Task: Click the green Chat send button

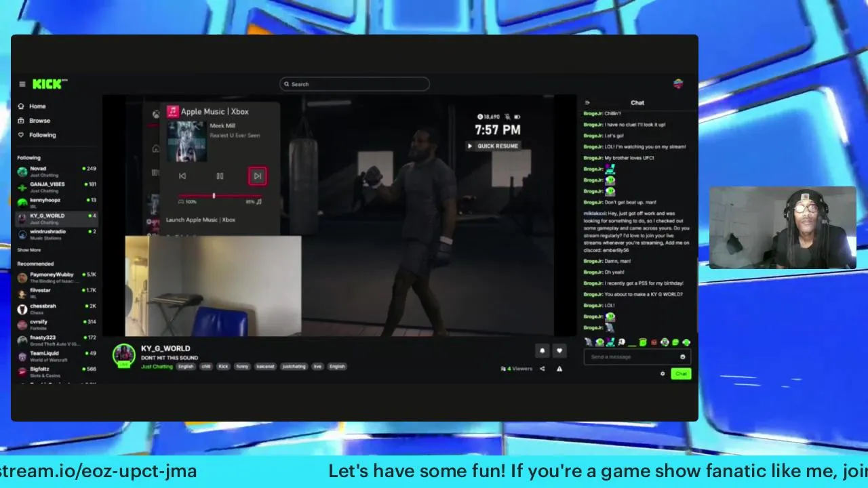Action: pos(681,373)
